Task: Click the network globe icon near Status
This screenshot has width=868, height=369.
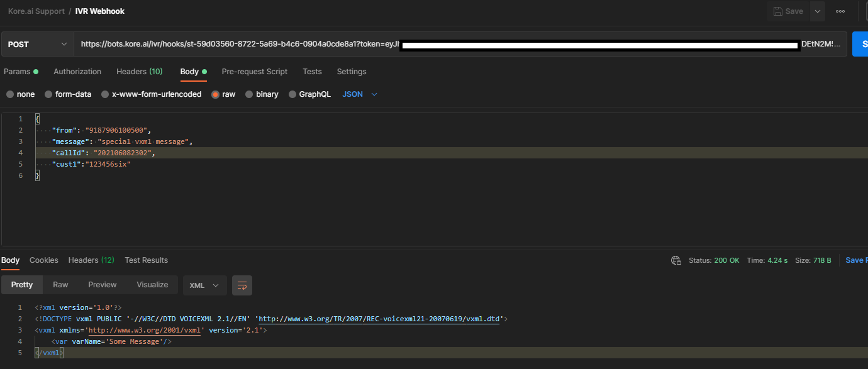Action: coord(676,260)
